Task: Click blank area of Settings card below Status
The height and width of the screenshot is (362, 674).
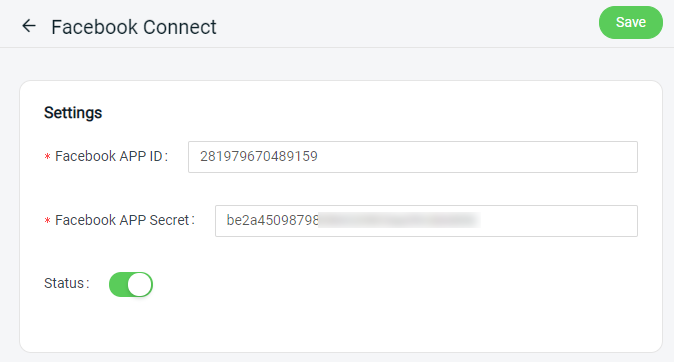Action: (x=340, y=327)
